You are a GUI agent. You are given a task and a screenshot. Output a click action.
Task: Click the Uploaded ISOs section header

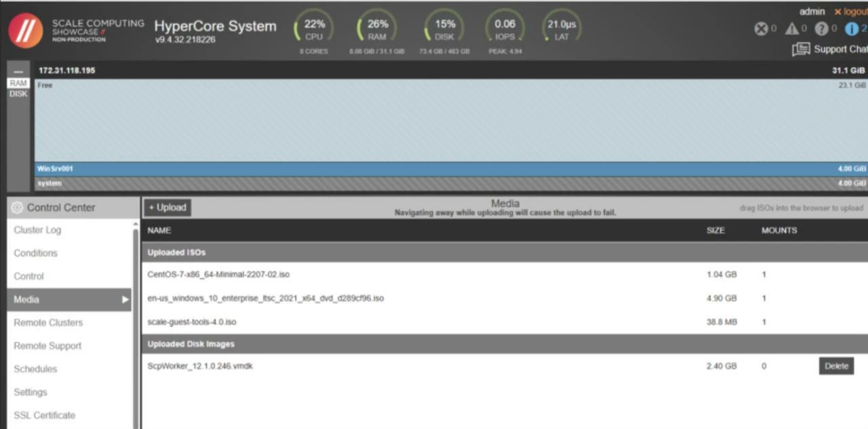[504, 253]
